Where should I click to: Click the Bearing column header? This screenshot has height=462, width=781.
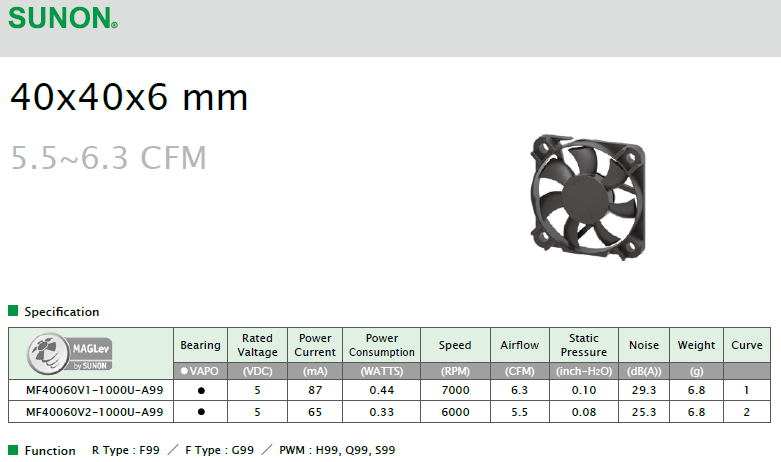200,345
